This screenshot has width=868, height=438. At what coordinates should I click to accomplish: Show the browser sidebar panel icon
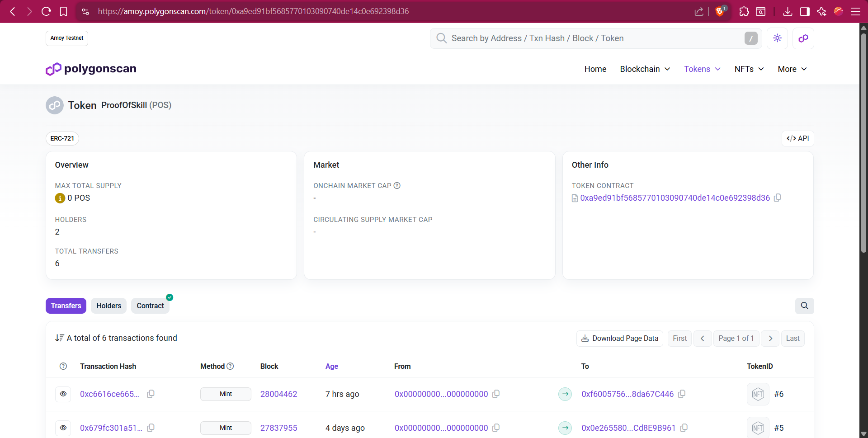805,11
